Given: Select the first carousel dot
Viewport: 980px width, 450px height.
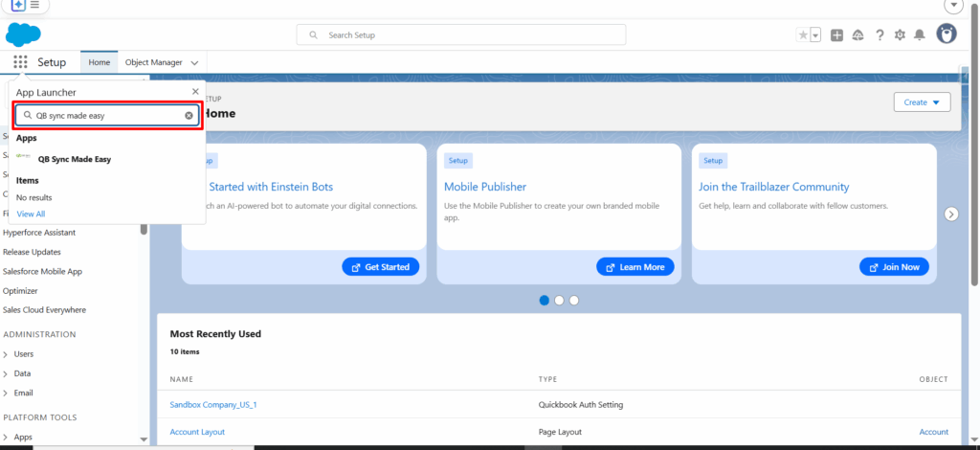Looking at the screenshot, I should click(545, 300).
